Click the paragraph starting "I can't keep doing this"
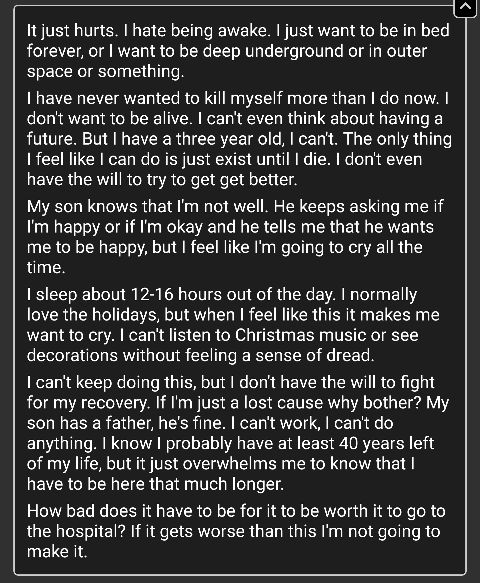480x583 pixels. tap(238, 433)
